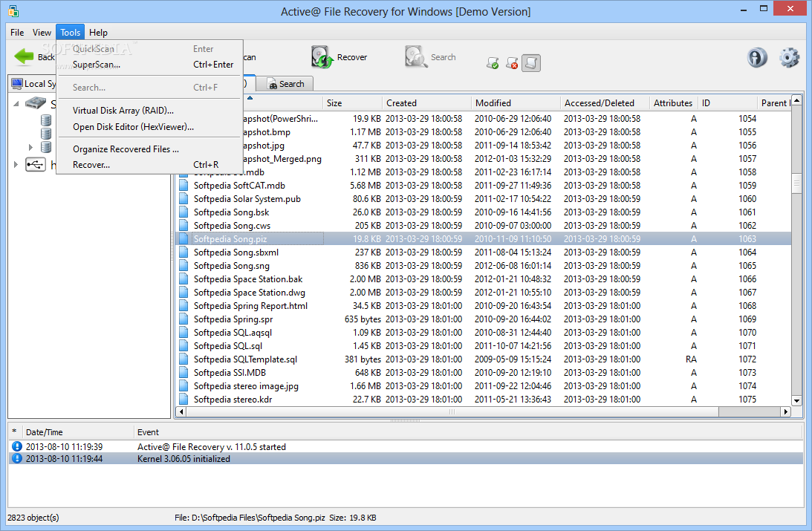
Task: Click the Local System computer icon
Action: tap(17, 83)
